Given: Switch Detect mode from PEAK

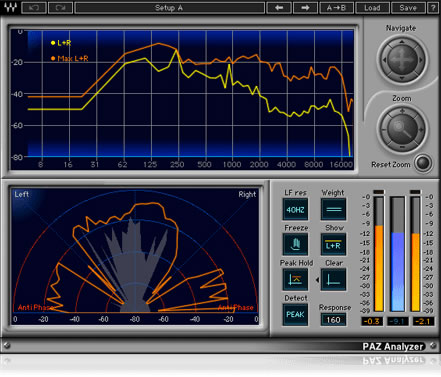Looking at the screenshot, I should click(x=295, y=314).
